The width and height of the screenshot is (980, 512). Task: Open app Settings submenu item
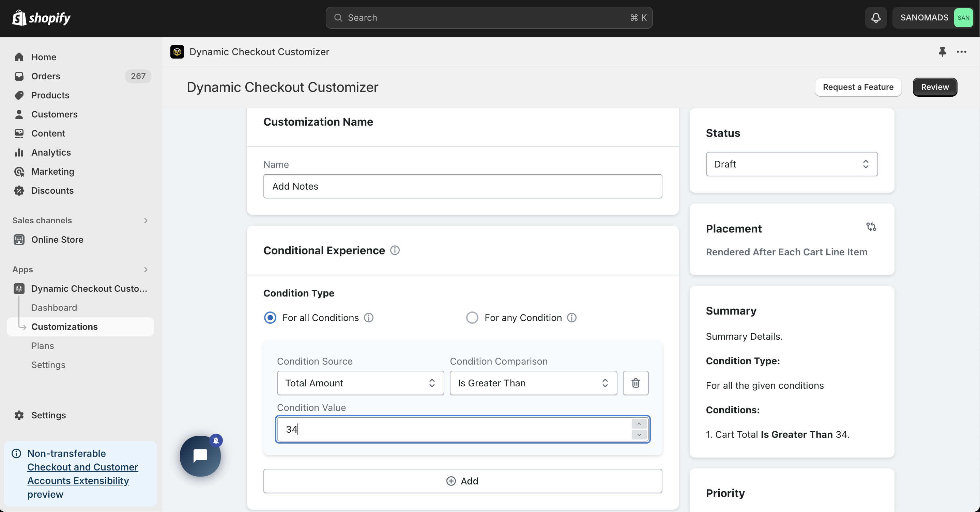click(x=48, y=365)
